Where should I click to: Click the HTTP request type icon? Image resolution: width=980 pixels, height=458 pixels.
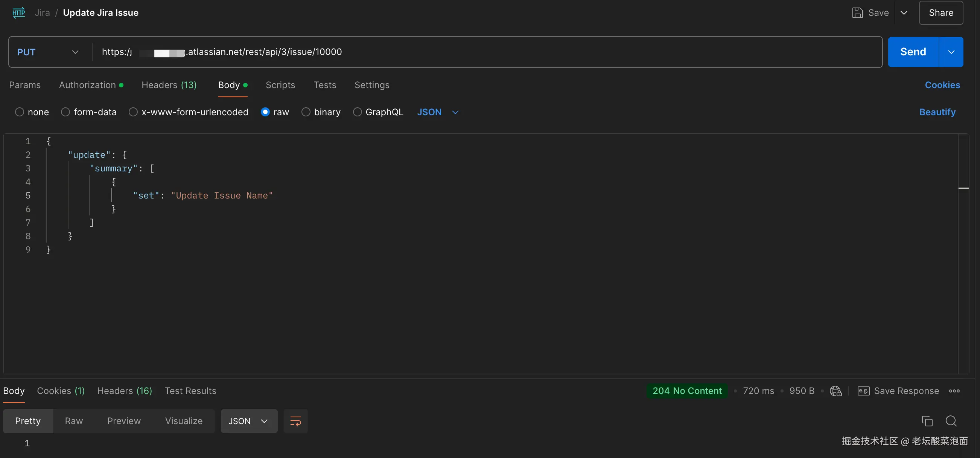pos(18,12)
